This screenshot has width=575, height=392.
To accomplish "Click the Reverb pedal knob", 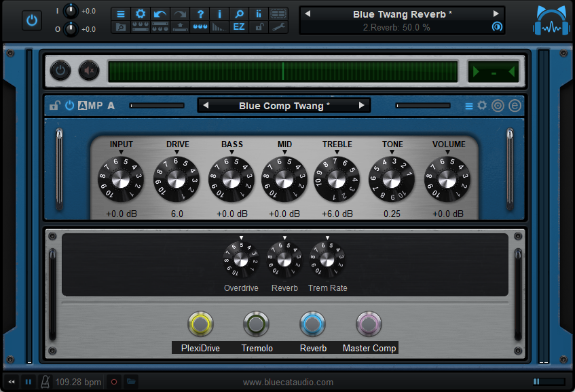I will click(x=284, y=260).
